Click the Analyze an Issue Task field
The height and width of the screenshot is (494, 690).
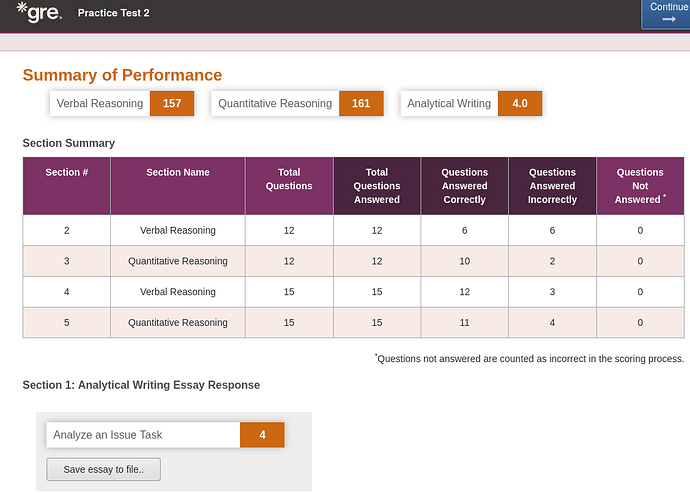click(x=143, y=435)
